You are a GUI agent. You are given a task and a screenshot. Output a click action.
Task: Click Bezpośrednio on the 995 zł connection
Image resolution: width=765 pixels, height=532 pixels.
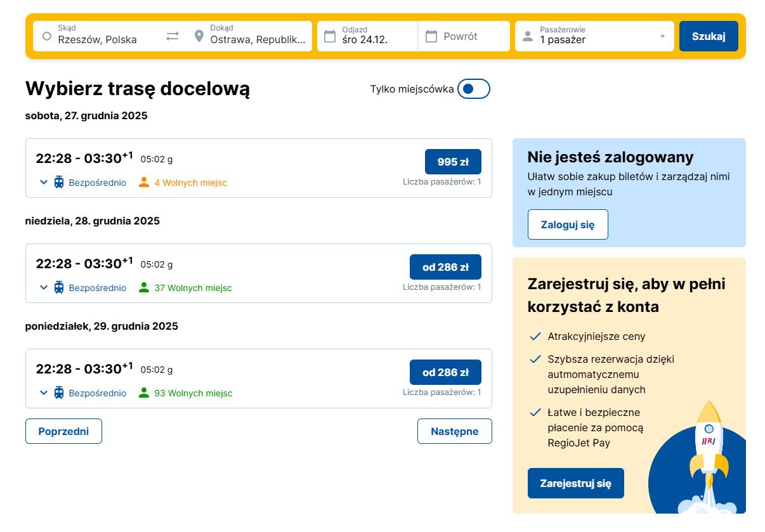pyautogui.click(x=98, y=183)
